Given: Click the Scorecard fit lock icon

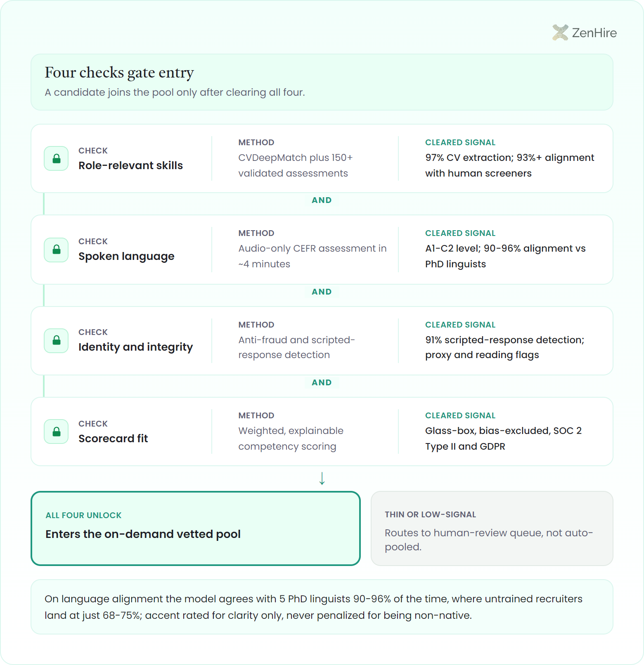Looking at the screenshot, I should [x=56, y=432].
